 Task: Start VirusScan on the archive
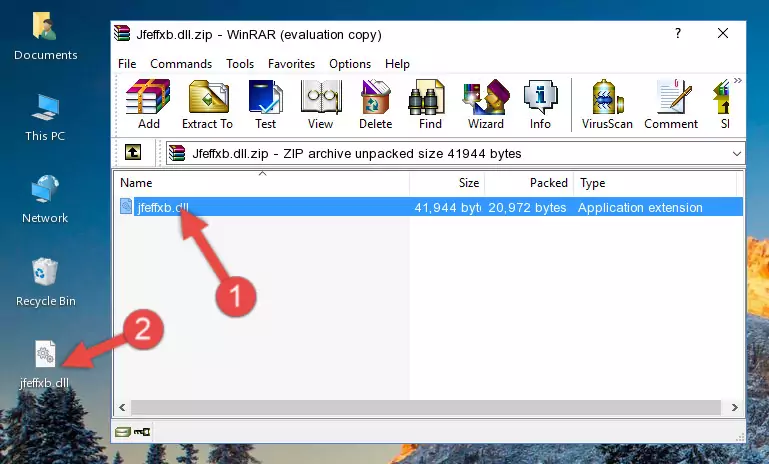pos(607,104)
